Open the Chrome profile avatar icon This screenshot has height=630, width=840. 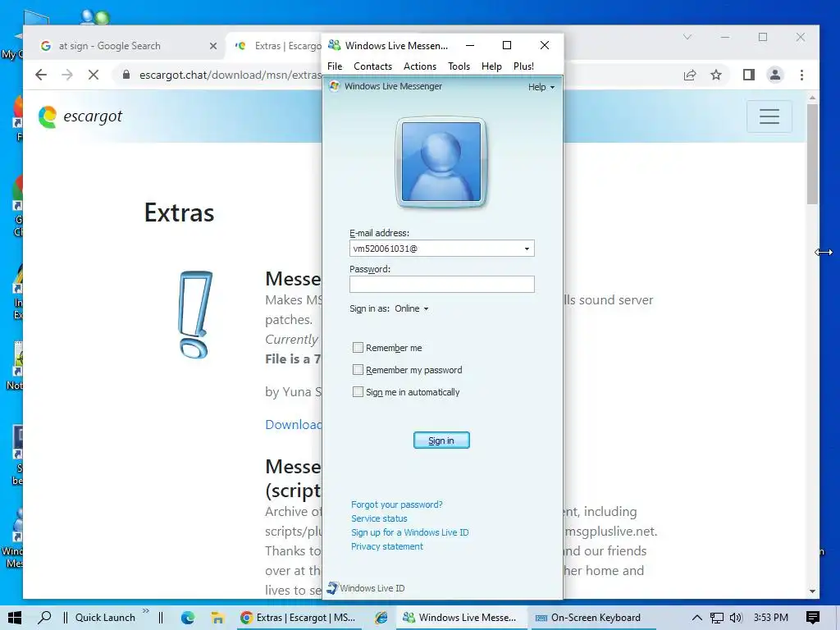774,75
